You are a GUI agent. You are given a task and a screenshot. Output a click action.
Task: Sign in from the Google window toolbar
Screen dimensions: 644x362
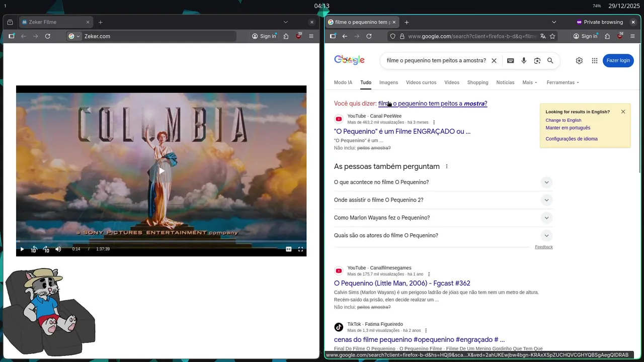point(585,36)
